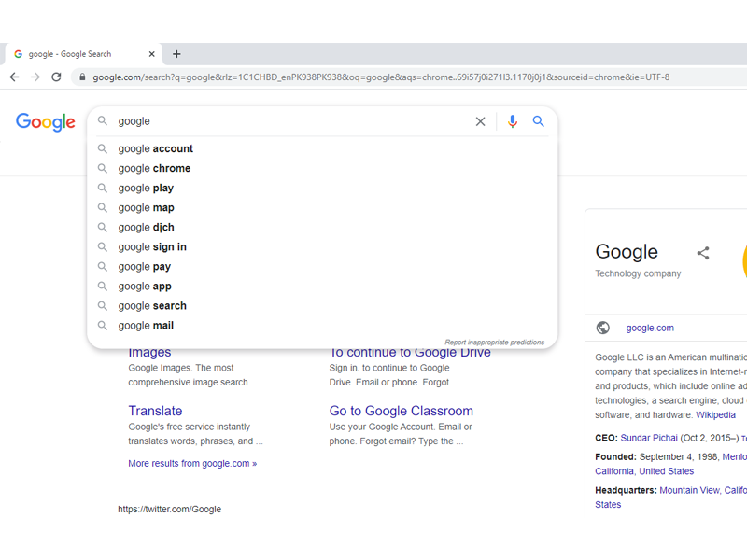Viewport: 747px width, 560px height.
Task: Share the Google knowledge panel
Action: 703,253
